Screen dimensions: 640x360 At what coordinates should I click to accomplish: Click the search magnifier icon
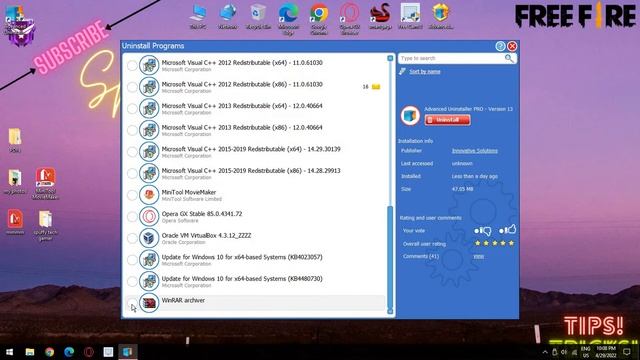click(x=509, y=58)
